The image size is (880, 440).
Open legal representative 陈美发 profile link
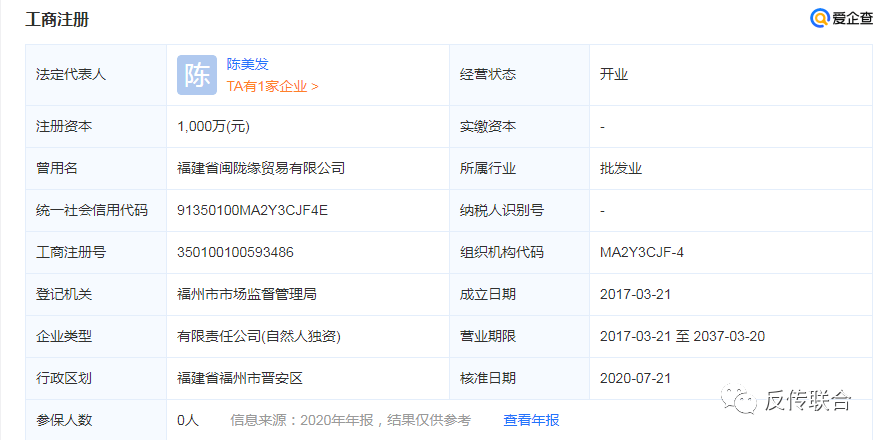pyautogui.click(x=248, y=64)
